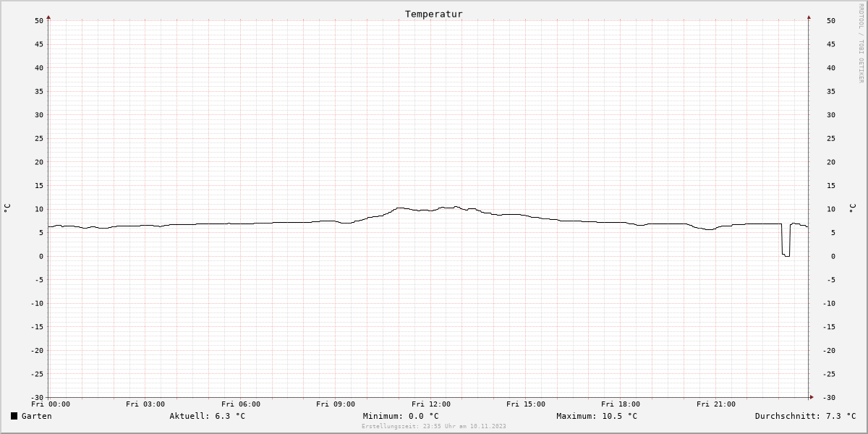Click the "Fri 00:00" time axis label
The height and width of the screenshot is (434, 868).
[x=51, y=404]
